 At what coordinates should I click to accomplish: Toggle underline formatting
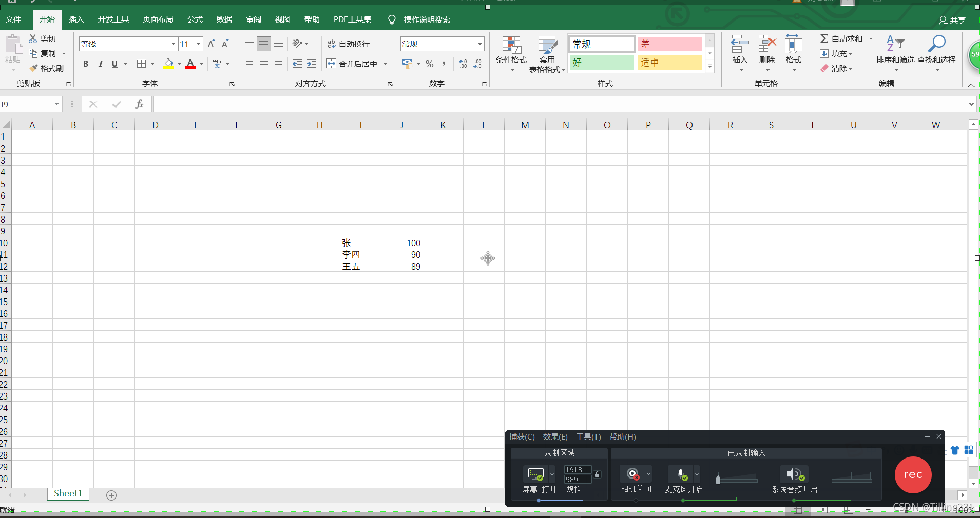pyautogui.click(x=114, y=64)
